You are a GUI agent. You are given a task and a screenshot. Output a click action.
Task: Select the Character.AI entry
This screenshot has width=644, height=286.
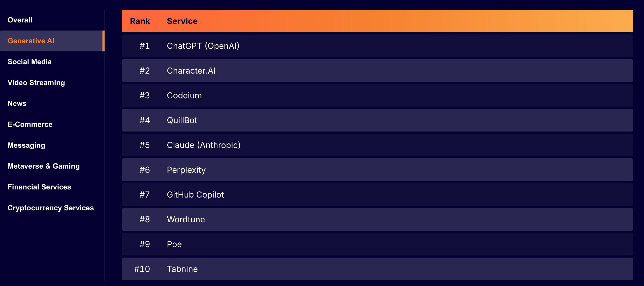click(191, 71)
